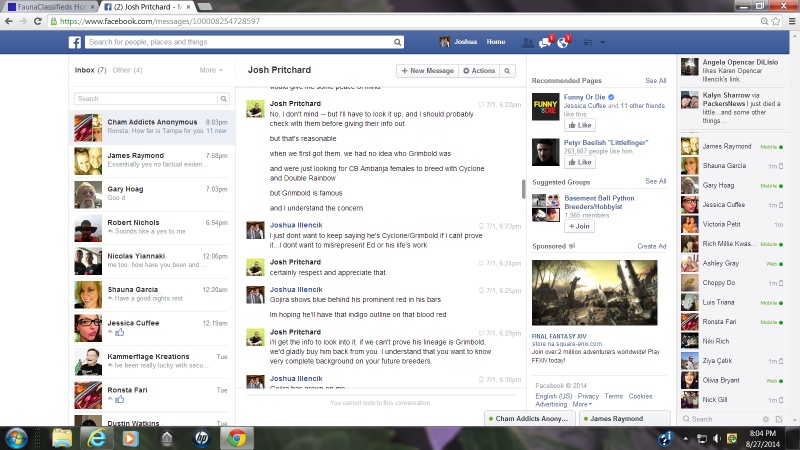Viewport: 800px width, 450px height.
Task: Open the globe notifications icon
Action: [563, 42]
